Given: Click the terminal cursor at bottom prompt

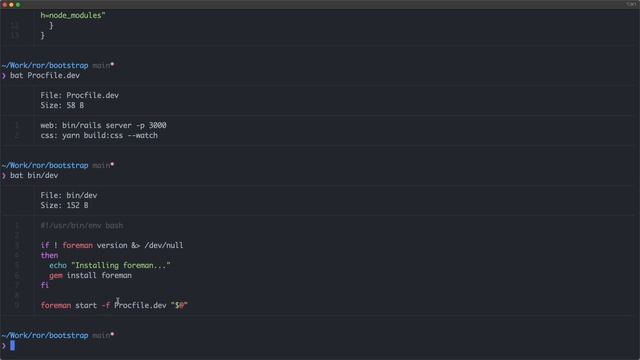Looking at the screenshot, I should coord(13,345).
